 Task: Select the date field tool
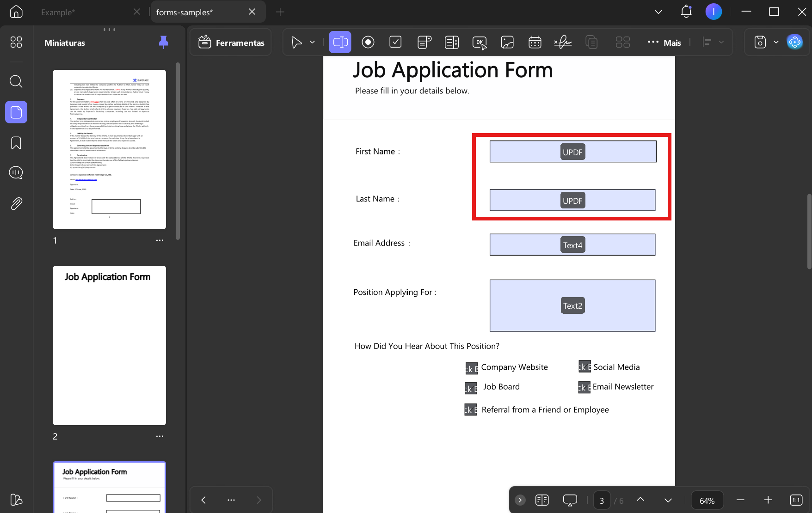(x=535, y=43)
